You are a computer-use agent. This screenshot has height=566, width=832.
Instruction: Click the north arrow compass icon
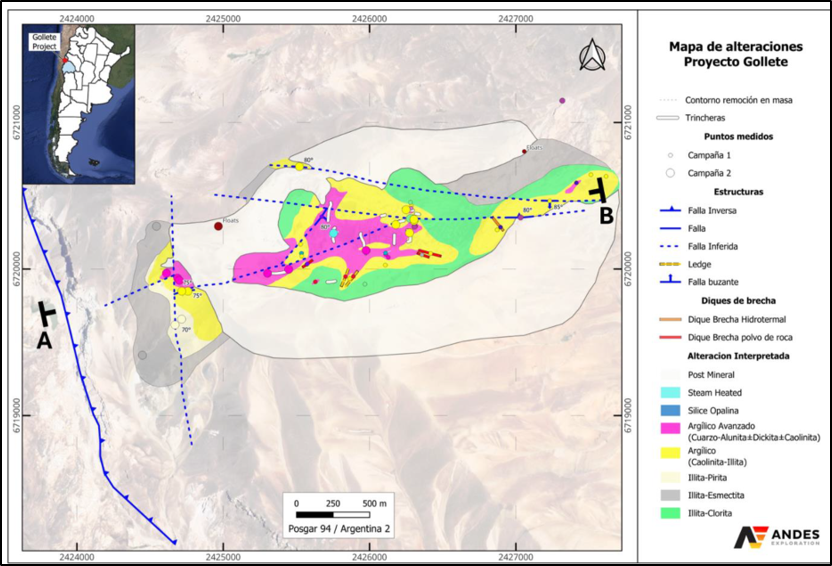coord(592,55)
